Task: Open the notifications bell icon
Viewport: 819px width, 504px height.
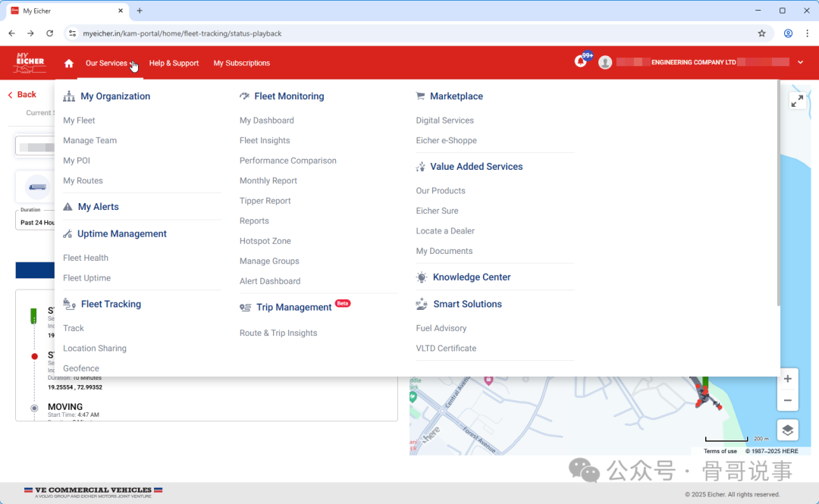Action: point(581,61)
